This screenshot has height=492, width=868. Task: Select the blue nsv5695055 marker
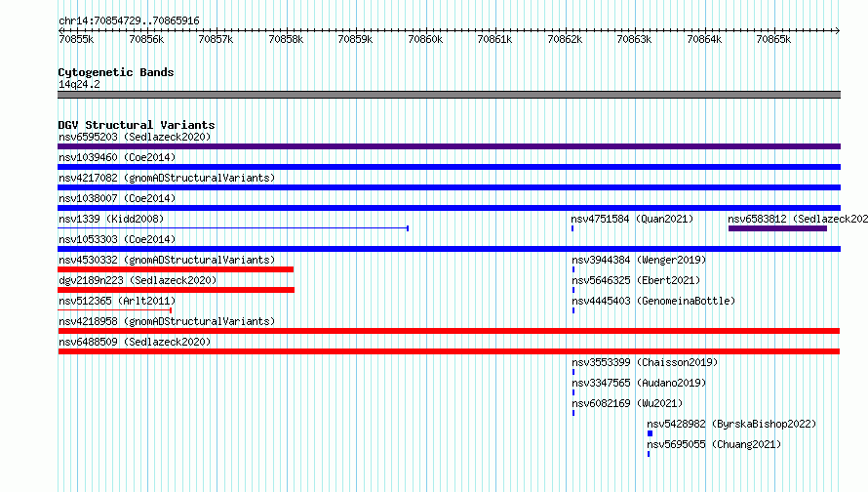tap(649, 454)
